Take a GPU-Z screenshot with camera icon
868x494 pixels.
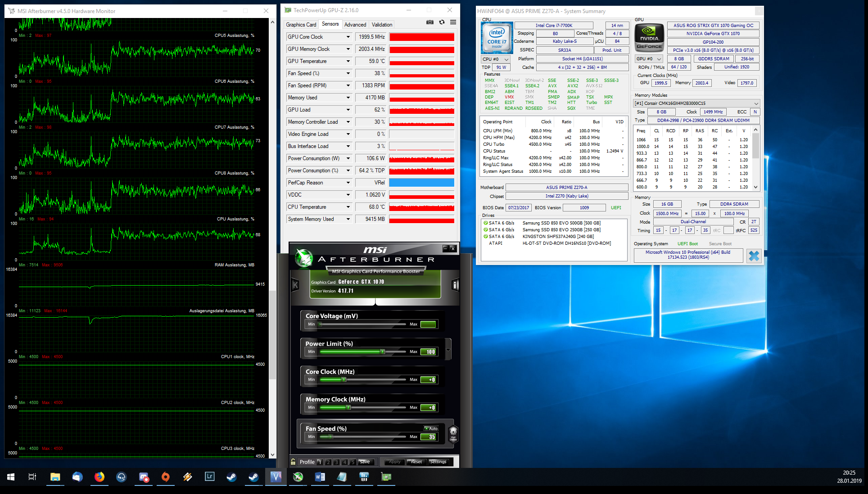pyautogui.click(x=430, y=22)
